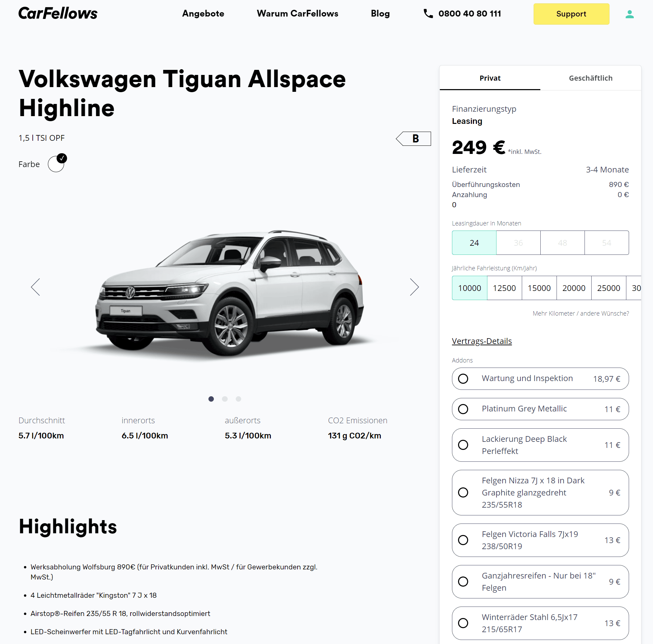Jump to the second carousel dot
The image size is (653, 644).
[x=225, y=399]
